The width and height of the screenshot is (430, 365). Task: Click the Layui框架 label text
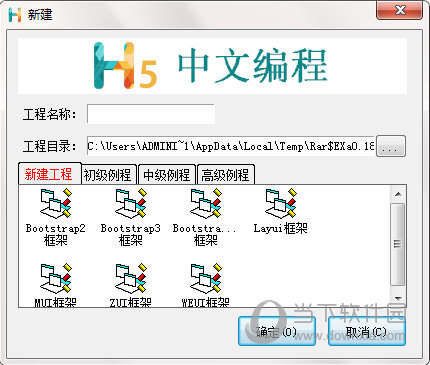point(280,228)
